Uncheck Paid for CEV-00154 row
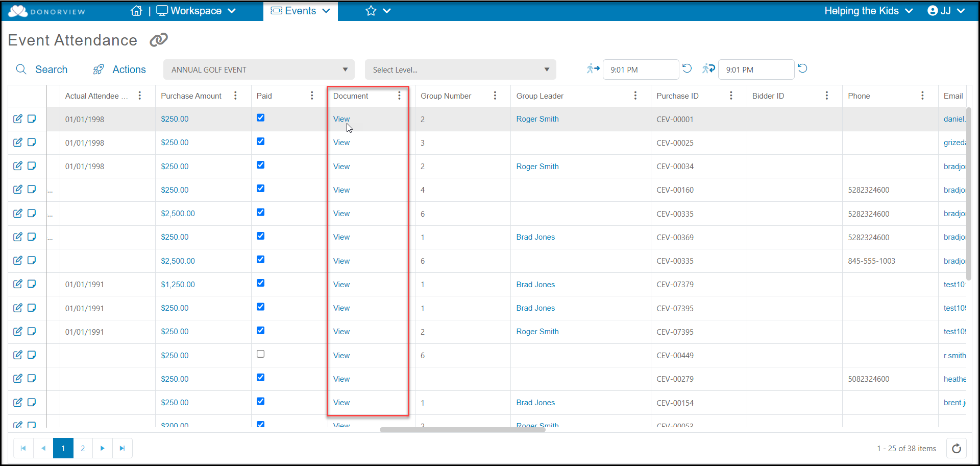This screenshot has height=466, width=980. [x=261, y=401]
